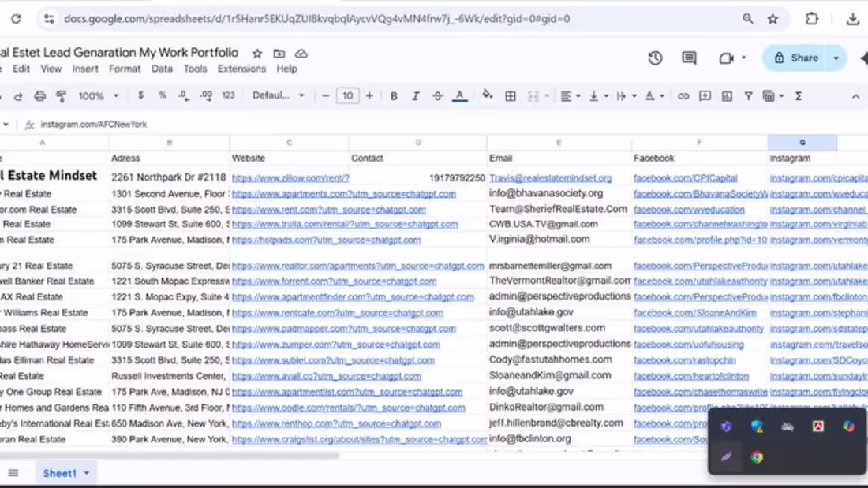Open the fill color paint bucket

pos(487,95)
